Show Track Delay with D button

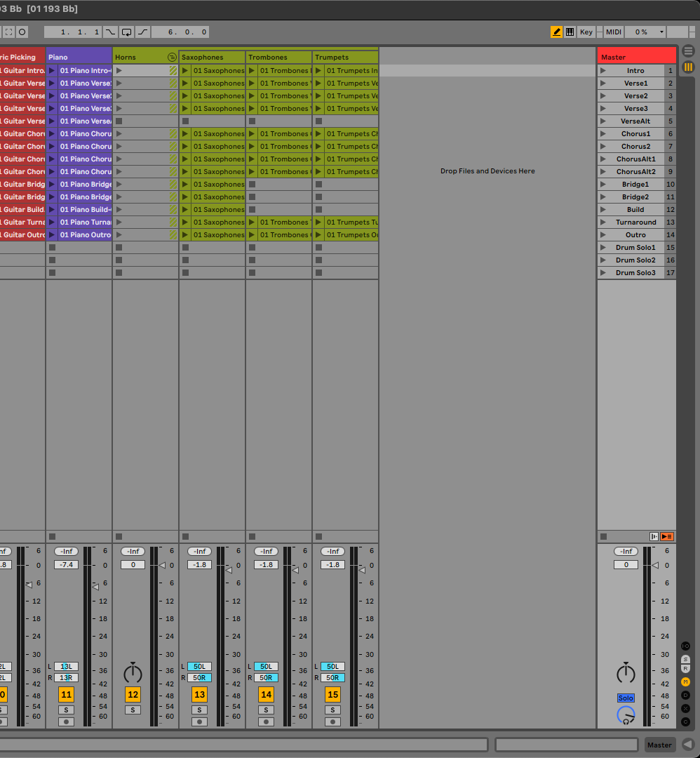[685, 695]
